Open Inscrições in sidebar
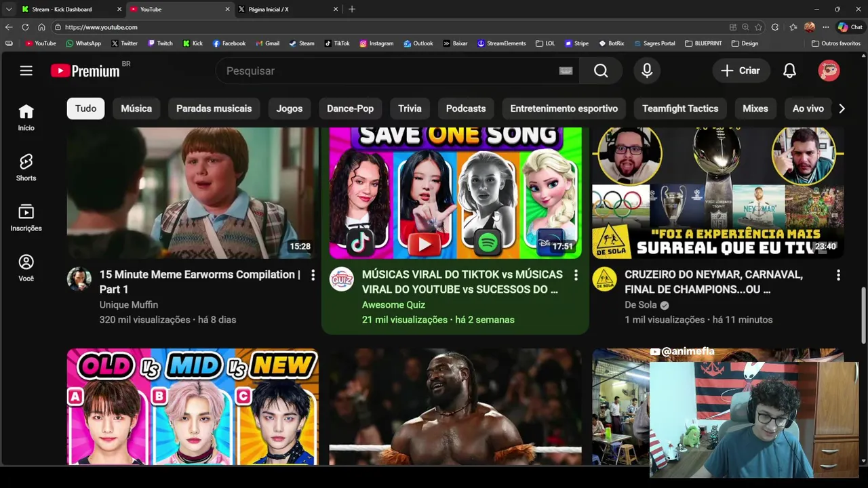This screenshot has width=868, height=488. [x=26, y=218]
